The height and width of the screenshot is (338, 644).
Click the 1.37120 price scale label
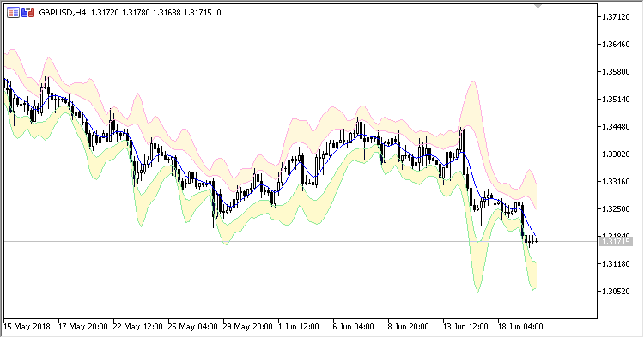[616, 17]
